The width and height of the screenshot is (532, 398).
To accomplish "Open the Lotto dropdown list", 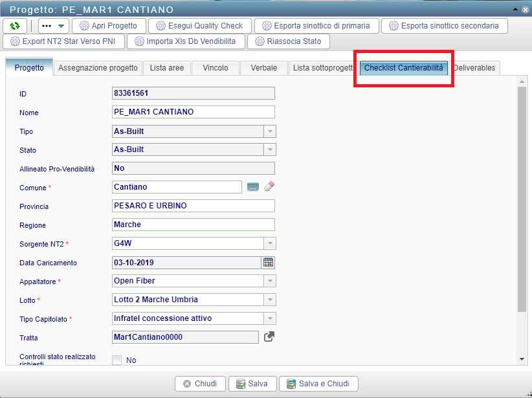I will tap(269, 300).
